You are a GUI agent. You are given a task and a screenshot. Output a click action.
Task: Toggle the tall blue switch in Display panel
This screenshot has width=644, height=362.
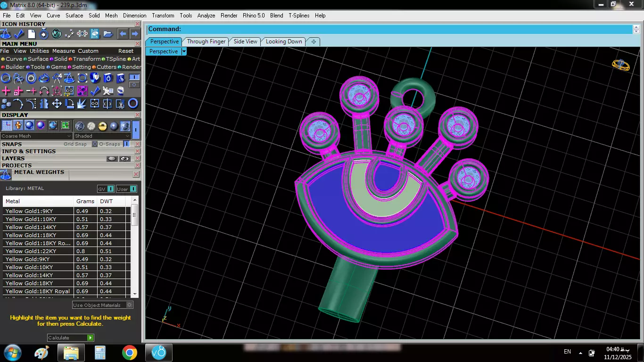[136, 129]
